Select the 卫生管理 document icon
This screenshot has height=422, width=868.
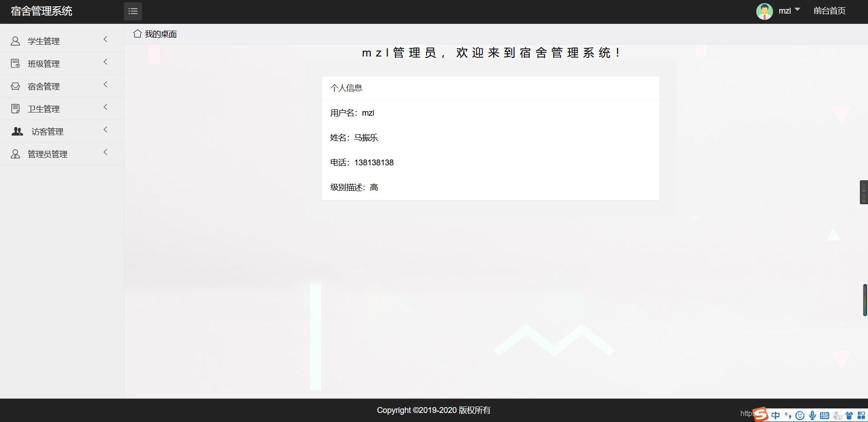point(15,108)
